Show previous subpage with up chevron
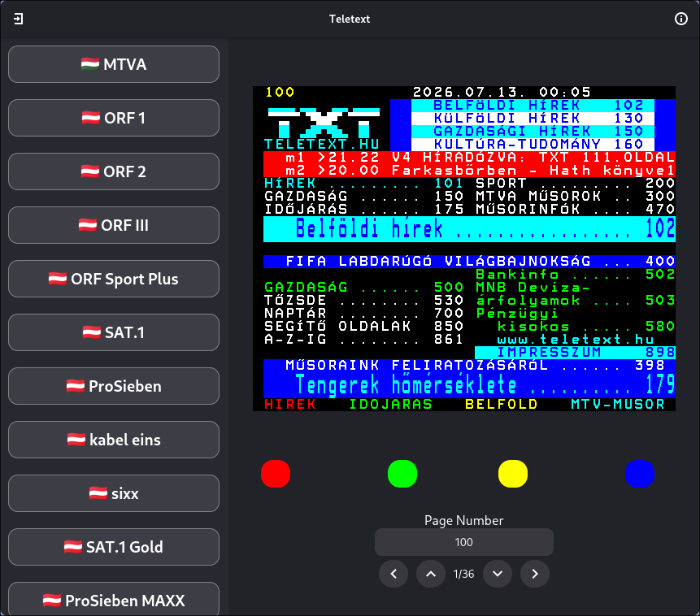Viewport: 700px width, 616px height. point(431,574)
